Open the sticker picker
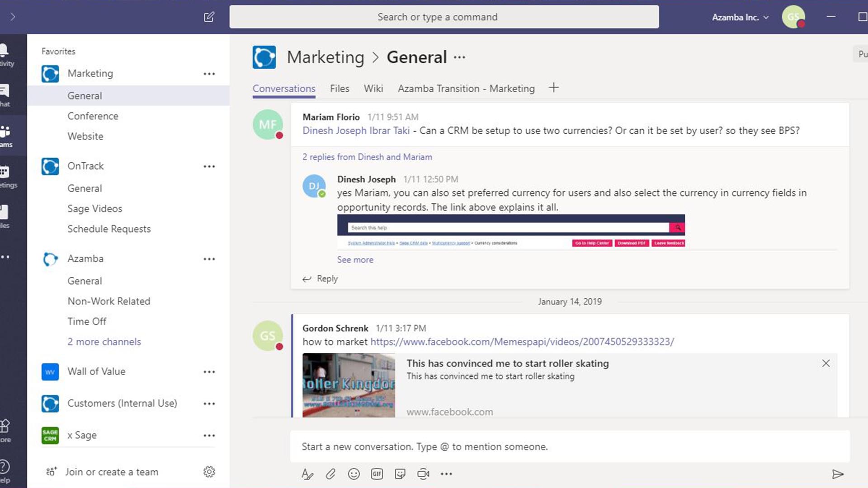The height and width of the screenshot is (488, 868). (x=400, y=474)
